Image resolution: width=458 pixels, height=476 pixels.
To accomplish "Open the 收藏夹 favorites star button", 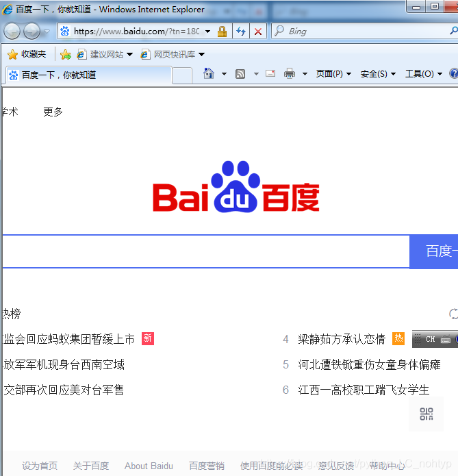I will point(27,54).
